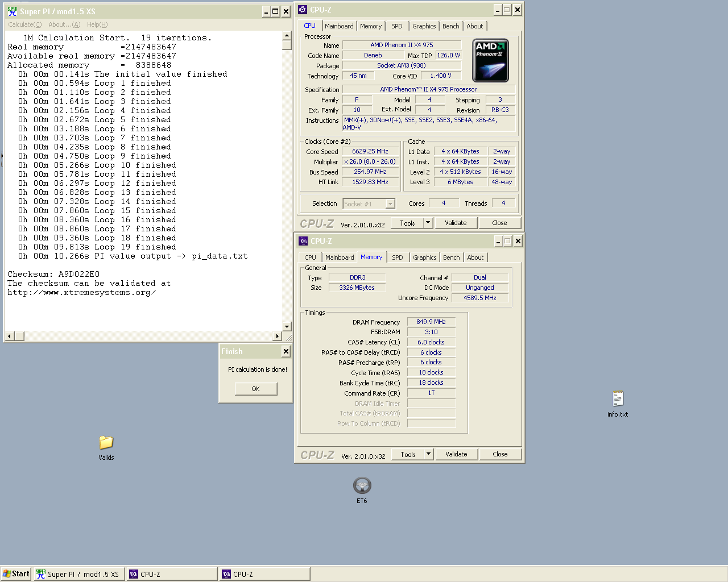The image size is (728, 582).
Task: Click Tools button in lower CPU-Z
Action: 408,454
